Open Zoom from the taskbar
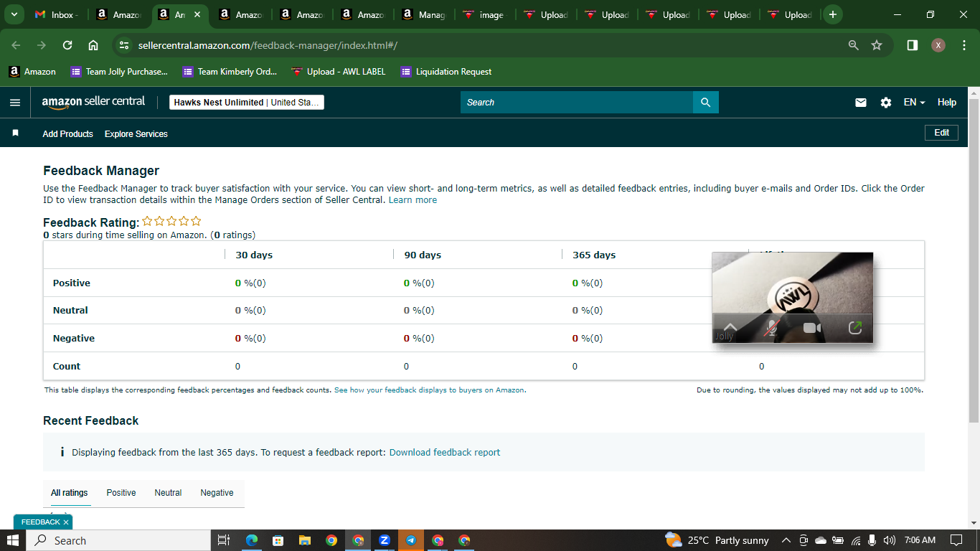This screenshot has width=980, height=551. (385, 540)
